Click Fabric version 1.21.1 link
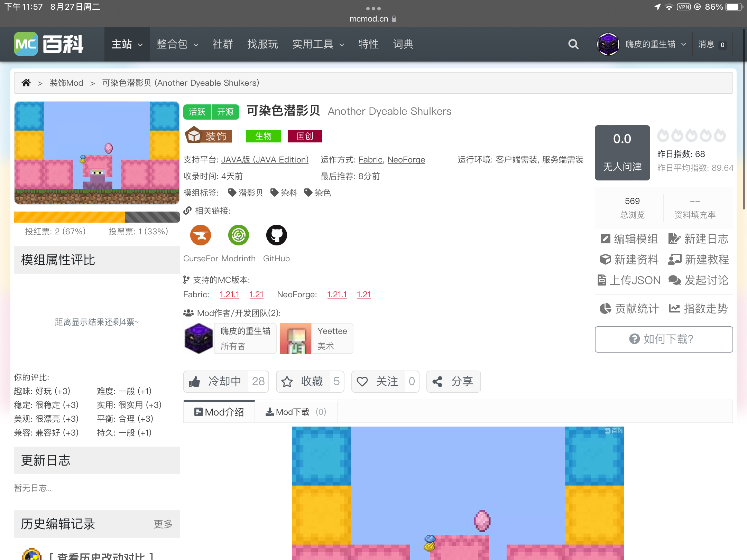747x560 pixels. 229,295
